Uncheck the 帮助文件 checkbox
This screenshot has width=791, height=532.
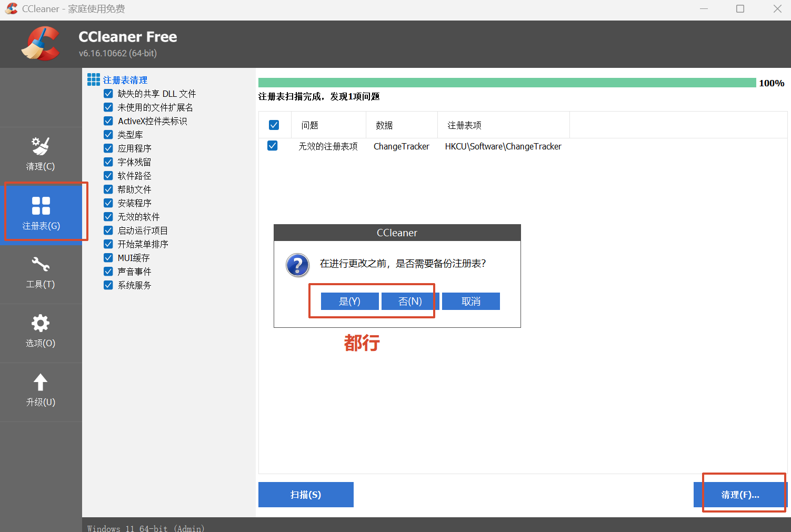108,189
